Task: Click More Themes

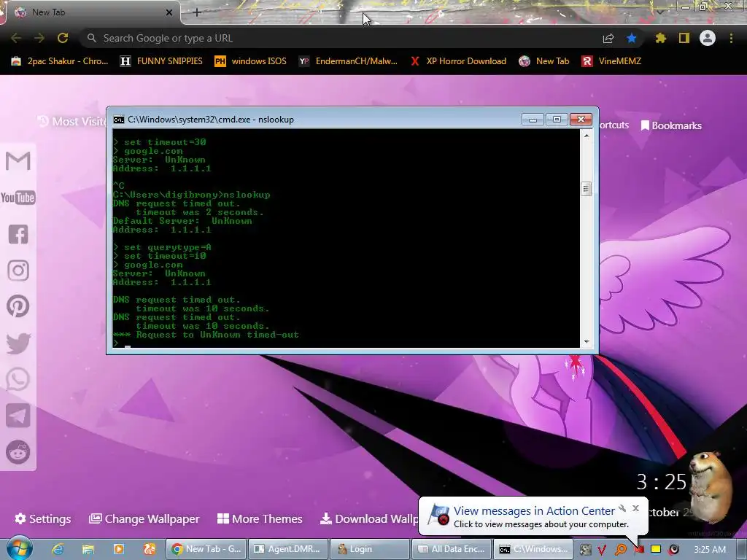Action: coord(260,518)
